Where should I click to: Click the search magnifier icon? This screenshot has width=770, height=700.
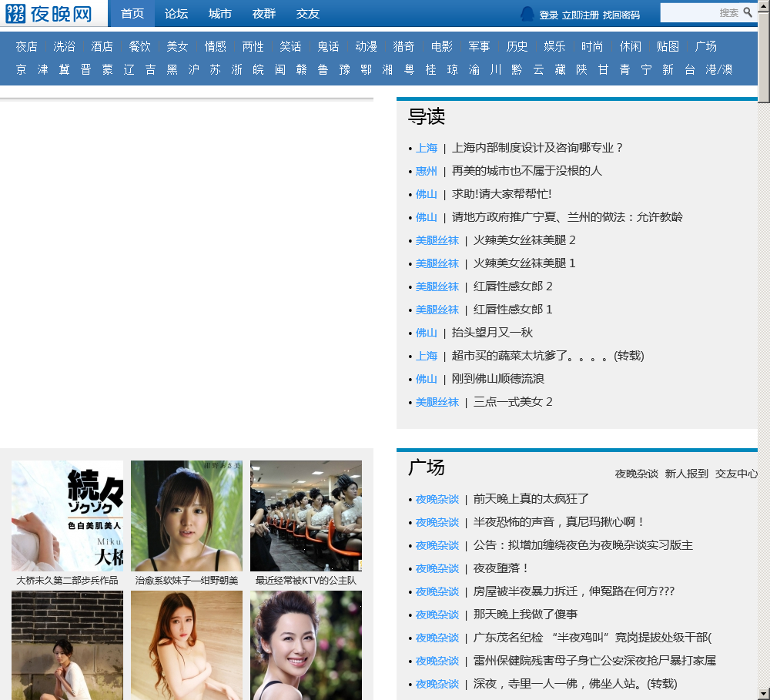coord(748,12)
